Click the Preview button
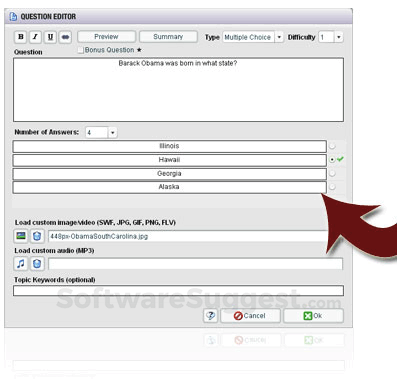The image size is (397, 379). [106, 37]
